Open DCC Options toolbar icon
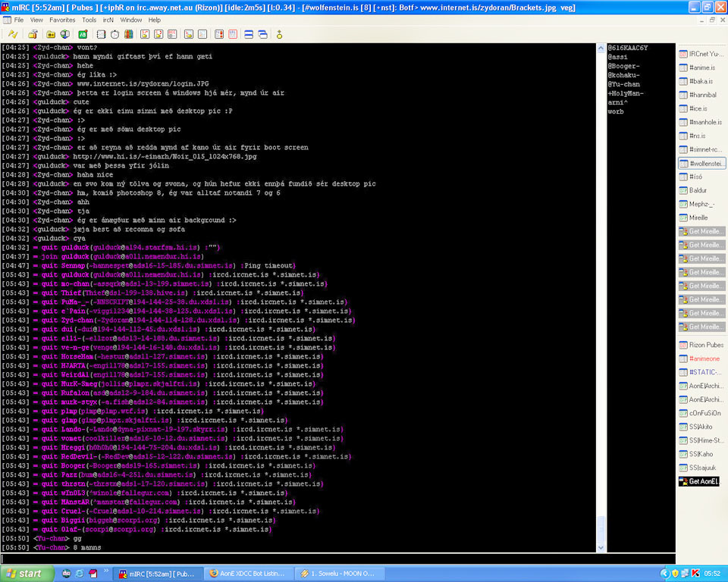The width and height of the screenshot is (728, 582). coord(172,34)
